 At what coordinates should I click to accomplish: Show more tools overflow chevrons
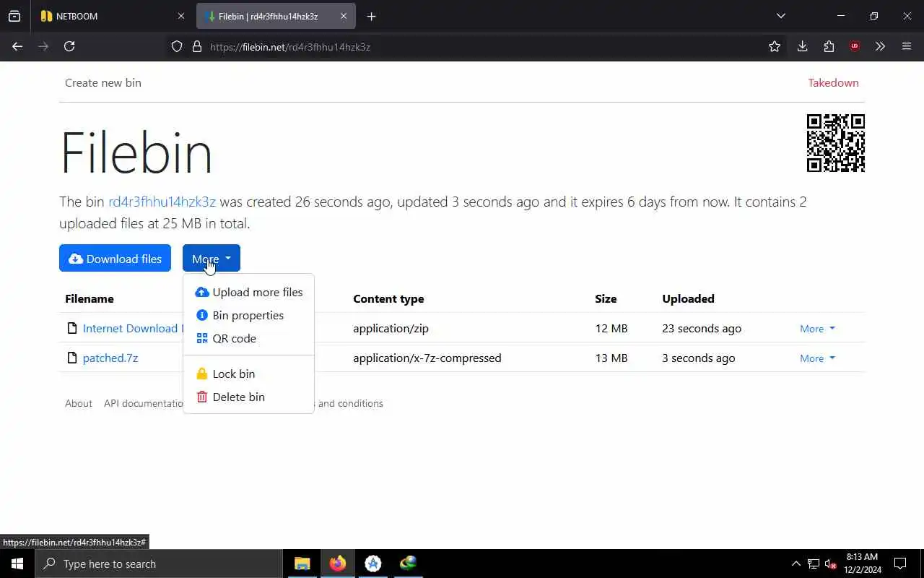point(880,46)
